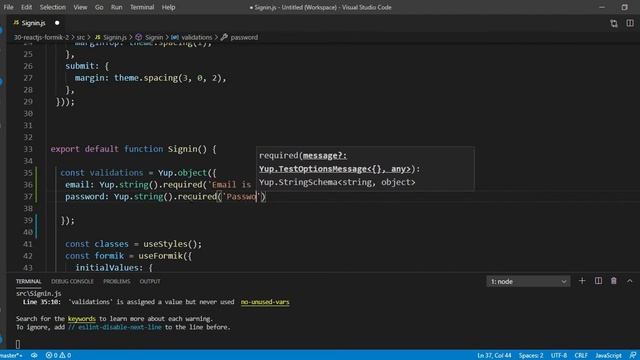Change encoding via UTF-8 indicator

point(559,356)
